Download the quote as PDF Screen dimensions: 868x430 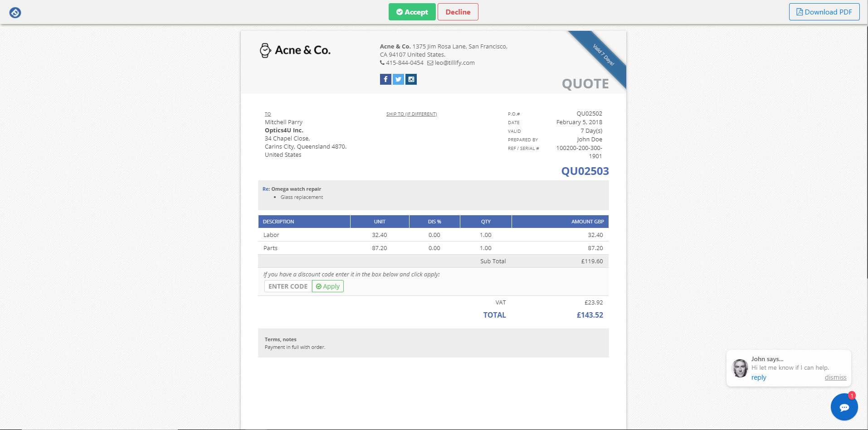click(x=824, y=12)
